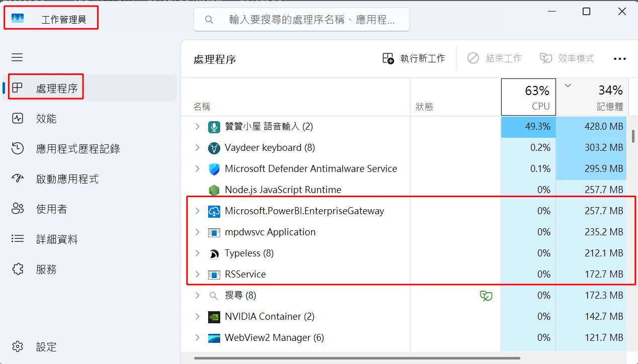Click the 贊贊小屋 語音輸入 microphone icon

(x=214, y=127)
